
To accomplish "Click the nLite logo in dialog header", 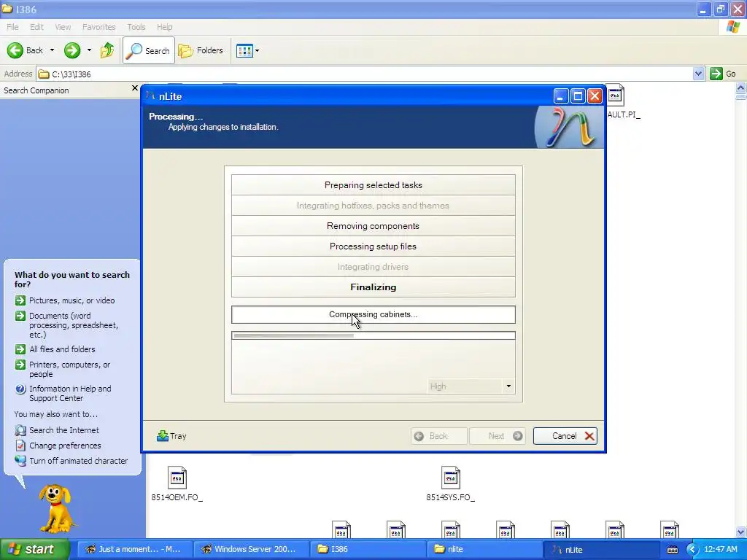I will click(x=570, y=127).
